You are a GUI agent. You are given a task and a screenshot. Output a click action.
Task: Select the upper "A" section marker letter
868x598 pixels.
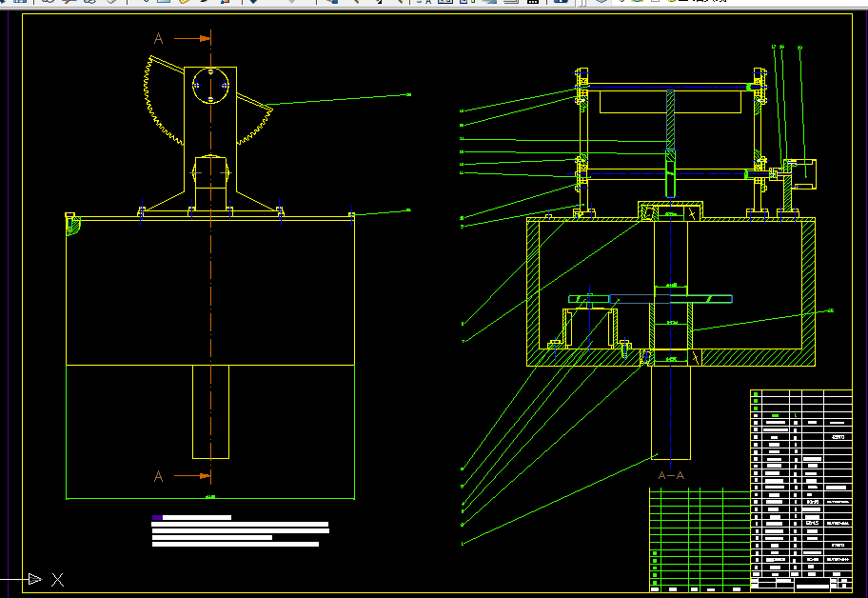point(158,38)
